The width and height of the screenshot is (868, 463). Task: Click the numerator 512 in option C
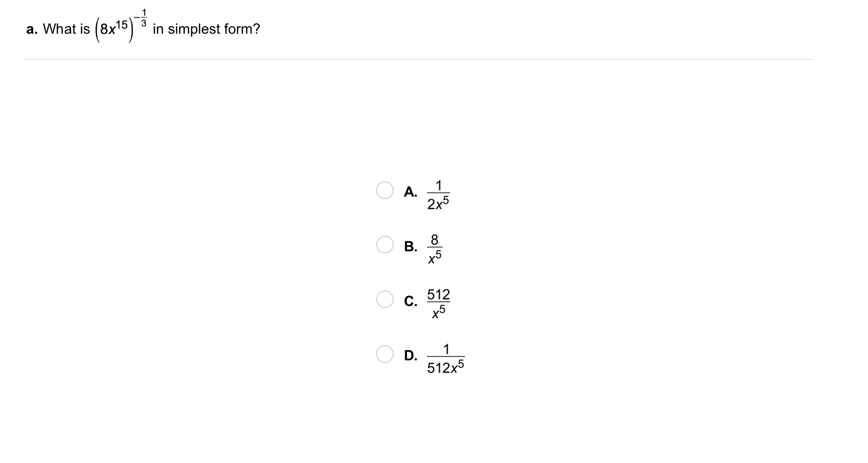coord(438,295)
